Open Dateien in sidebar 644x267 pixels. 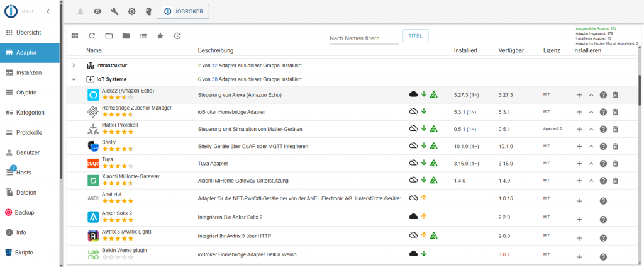click(30, 193)
